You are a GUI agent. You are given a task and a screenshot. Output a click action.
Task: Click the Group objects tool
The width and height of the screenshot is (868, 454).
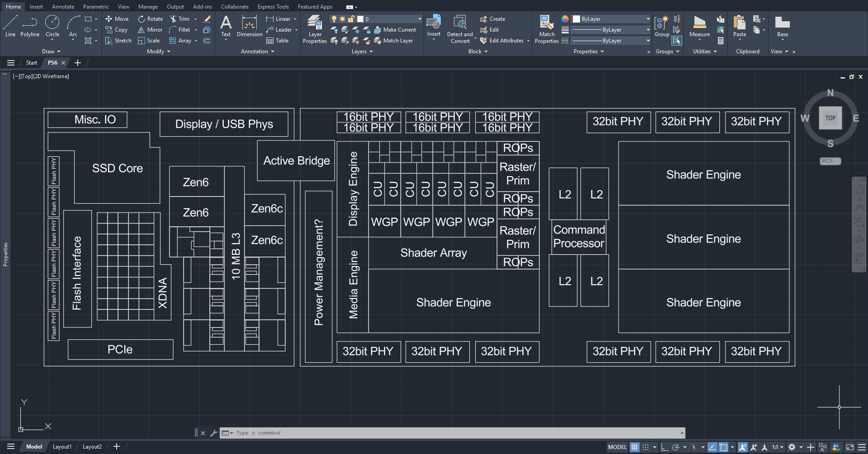coord(662,26)
